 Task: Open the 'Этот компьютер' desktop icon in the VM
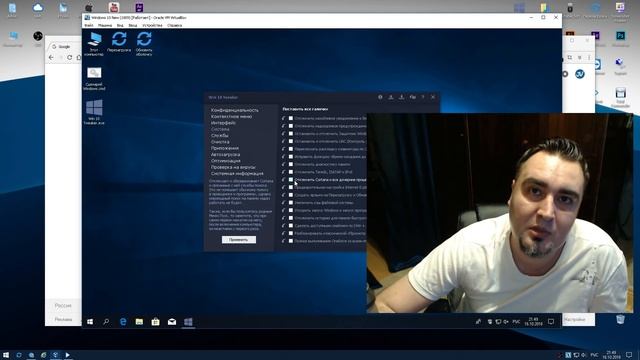pyautogui.click(x=94, y=44)
